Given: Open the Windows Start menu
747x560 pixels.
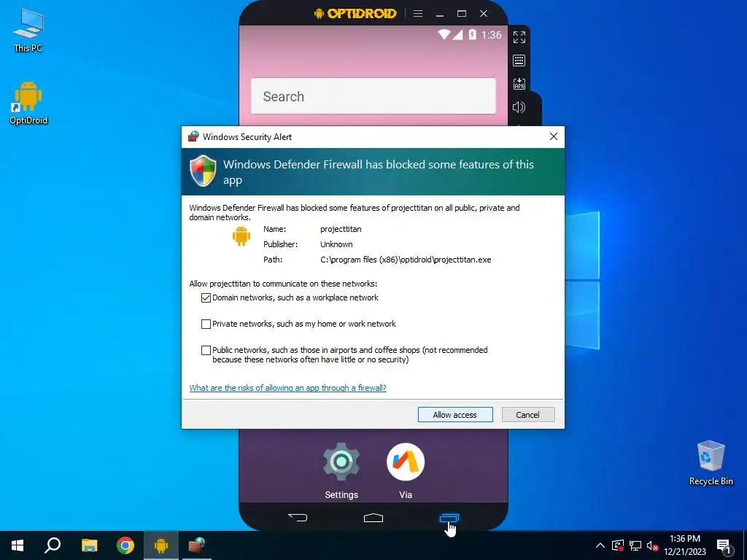Looking at the screenshot, I should click(18, 545).
